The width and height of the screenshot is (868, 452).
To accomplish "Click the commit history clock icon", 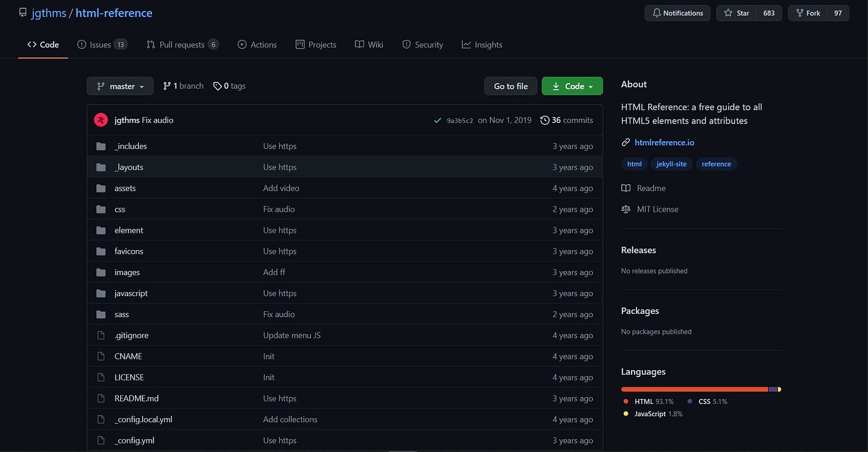I will click(x=545, y=120).
